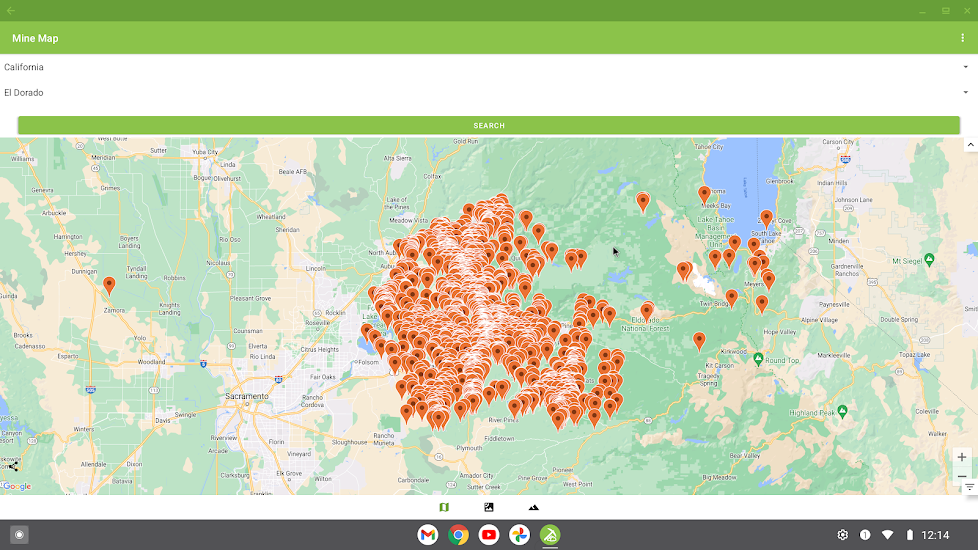The image size is (978, 550).
Task: Click the back arrow in title bar
Action: tap(11, 10)
